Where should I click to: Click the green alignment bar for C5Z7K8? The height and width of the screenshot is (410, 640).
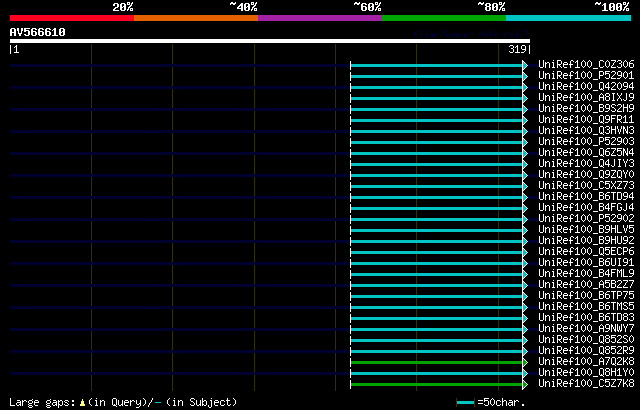pos(437,384)
